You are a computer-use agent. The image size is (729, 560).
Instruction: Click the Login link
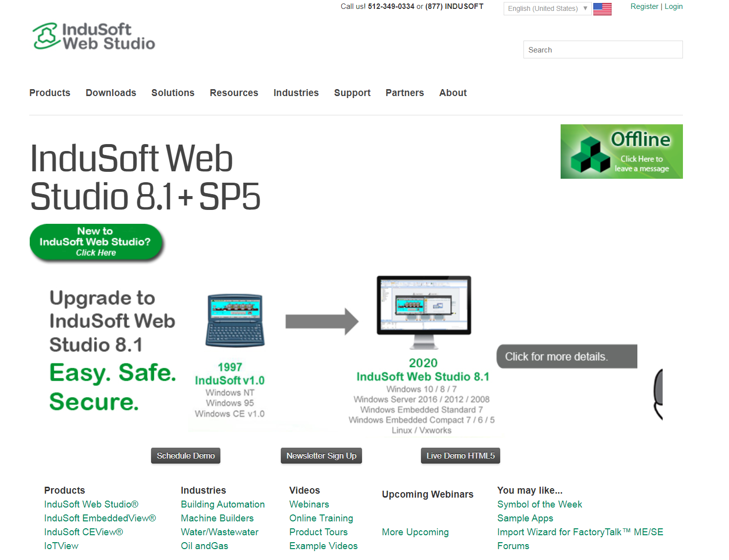coord(674,6)
